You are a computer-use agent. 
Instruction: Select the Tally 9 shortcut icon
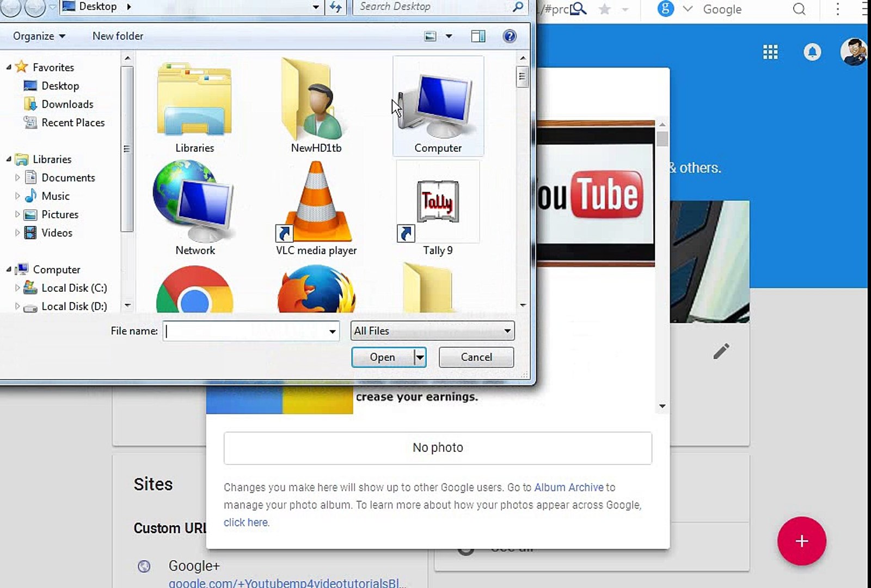click(x=438, y=201)
